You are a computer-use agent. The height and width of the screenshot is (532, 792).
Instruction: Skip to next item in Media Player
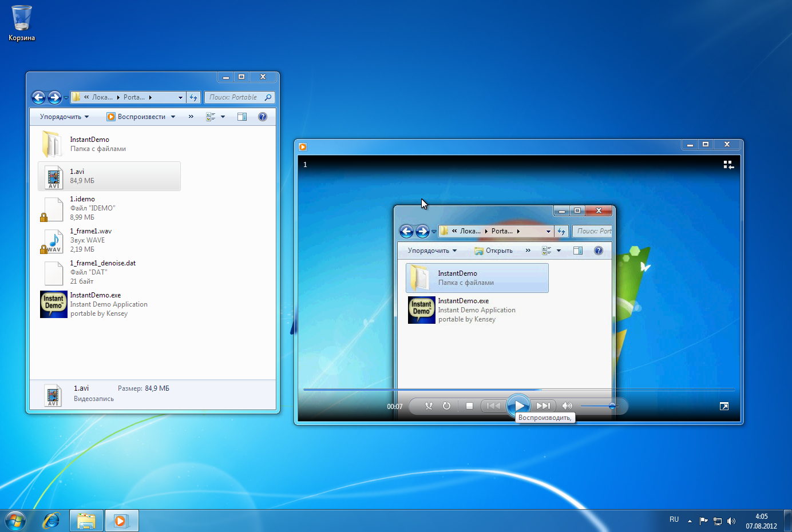coord(543,406)
